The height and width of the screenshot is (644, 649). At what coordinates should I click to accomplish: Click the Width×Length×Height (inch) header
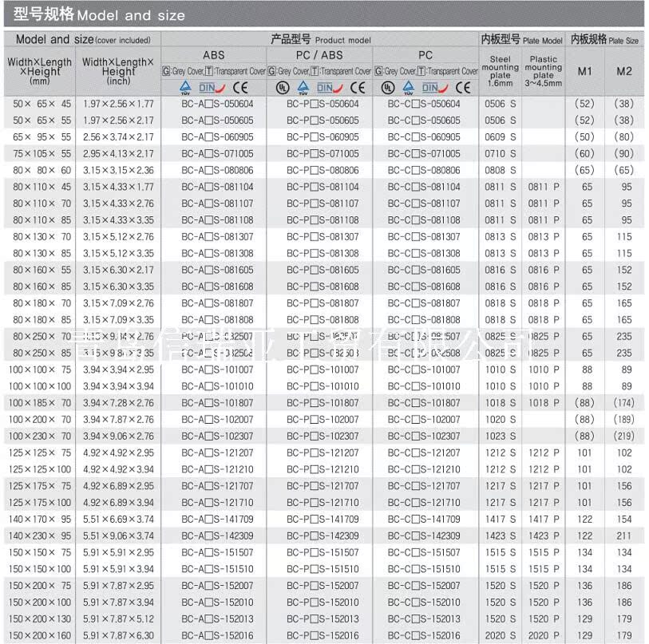pyautogui.click(x=118, y=71)
